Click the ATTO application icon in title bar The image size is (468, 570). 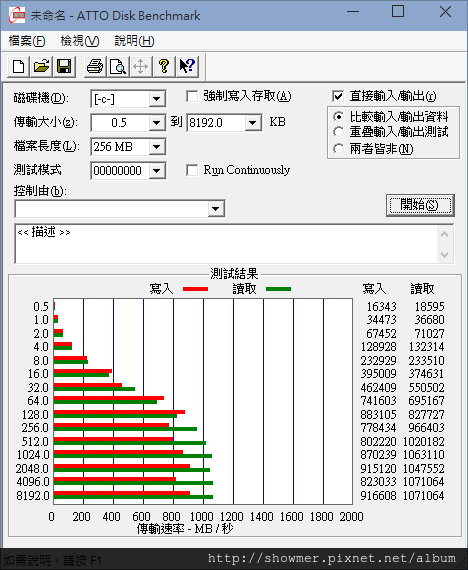pyautogui.click(x=17, y=15)
